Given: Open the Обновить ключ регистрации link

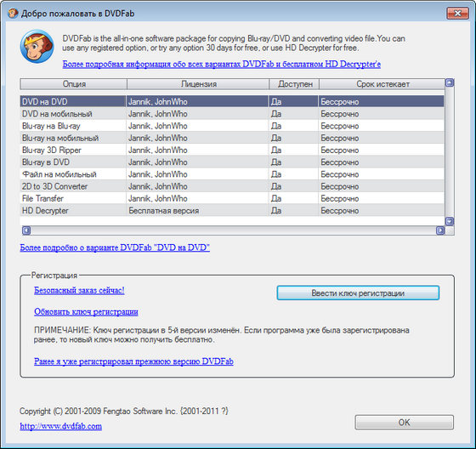Looking at the screenshot, I should tap(86, 312).
